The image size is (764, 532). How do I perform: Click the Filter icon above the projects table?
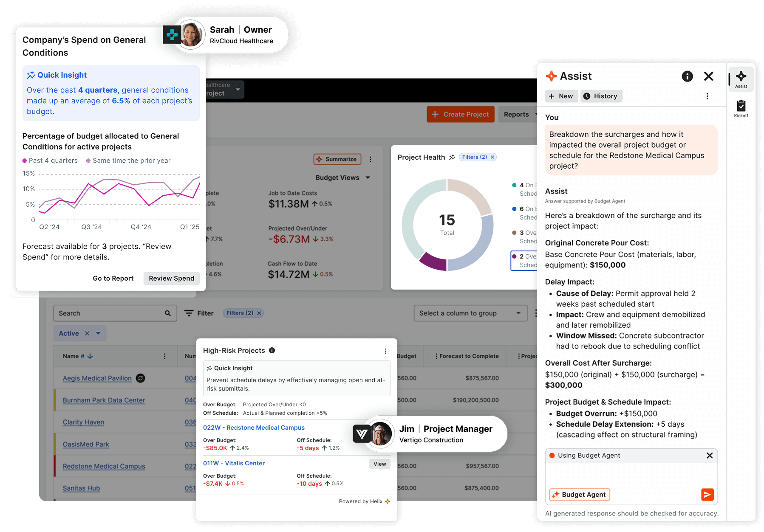pyautogui.click(x=189, y=313)
